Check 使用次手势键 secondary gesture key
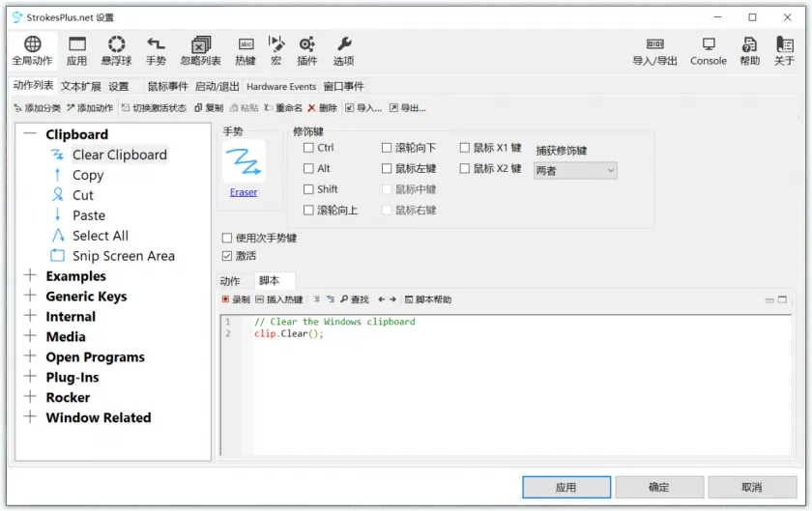Screen dimensions: 812x511 227,238
